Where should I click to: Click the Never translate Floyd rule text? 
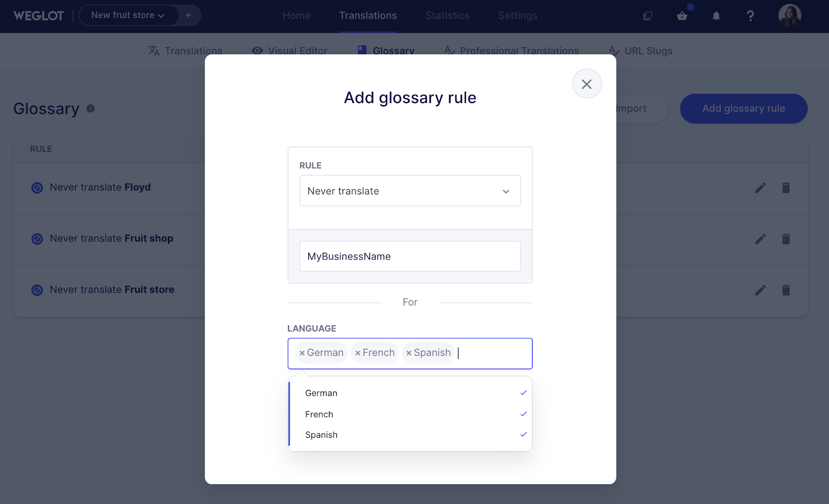pyautogui.click(x=100, y=188)
